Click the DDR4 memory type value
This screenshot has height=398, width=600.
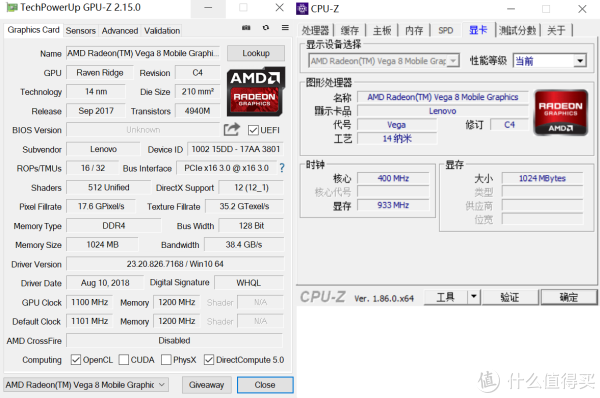(x=113, y=225)
